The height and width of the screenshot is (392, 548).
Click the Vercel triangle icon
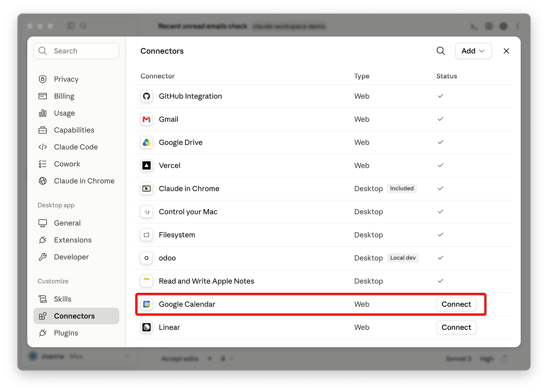click(x=146, y=165)
